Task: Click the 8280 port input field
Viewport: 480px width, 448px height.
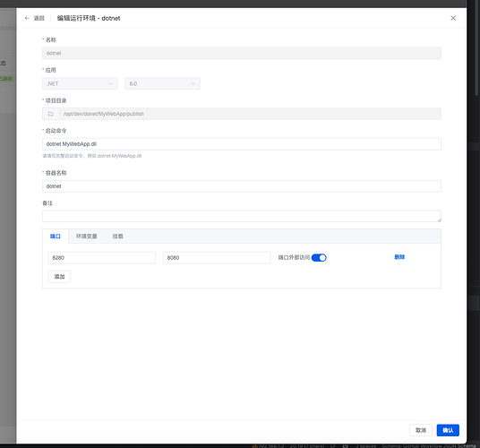Action: (102, 258)
